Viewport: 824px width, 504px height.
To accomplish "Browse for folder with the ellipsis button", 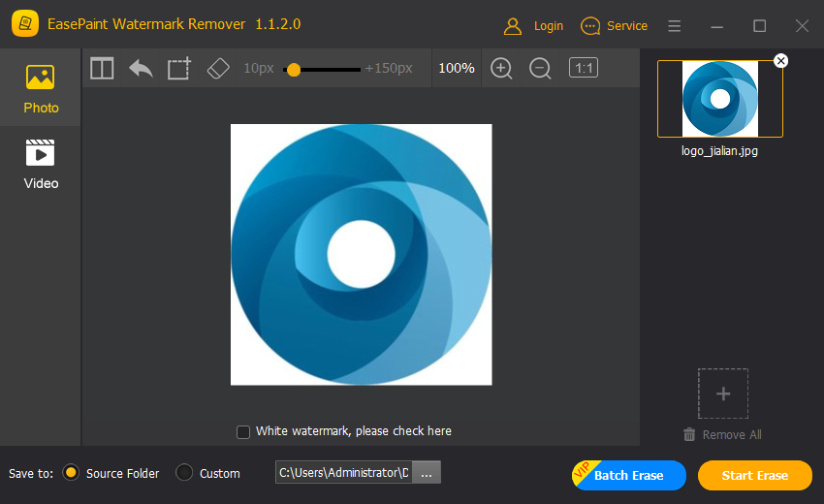I will tap(427, 472).
